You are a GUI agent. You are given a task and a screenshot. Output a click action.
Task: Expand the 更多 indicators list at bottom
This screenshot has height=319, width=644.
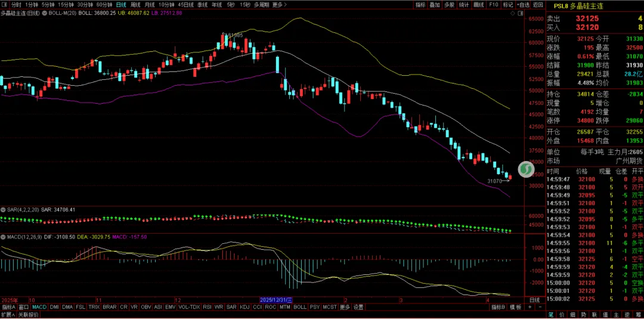pos(345,306)
